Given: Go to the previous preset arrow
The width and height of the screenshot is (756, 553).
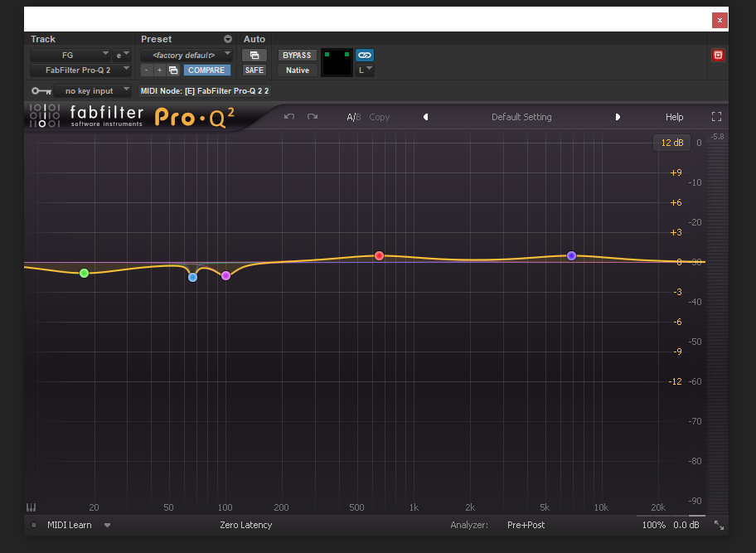Looking at the screenshot, I should pyautogui.click(x=426, y=117).
